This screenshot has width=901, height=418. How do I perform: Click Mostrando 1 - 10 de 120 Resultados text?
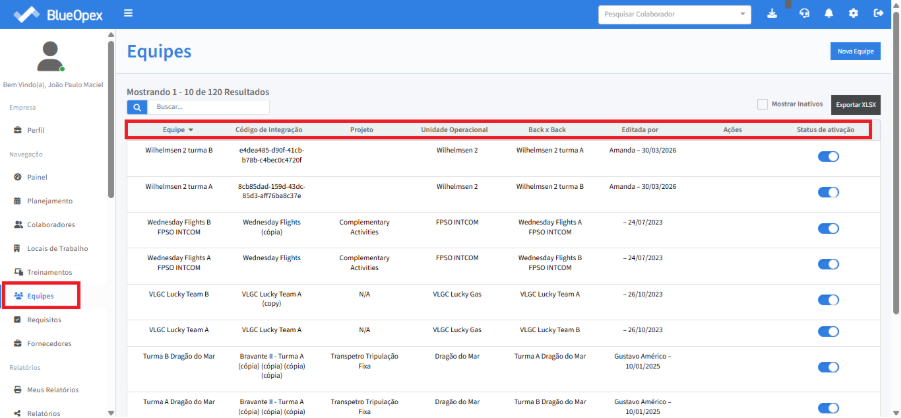198,92
